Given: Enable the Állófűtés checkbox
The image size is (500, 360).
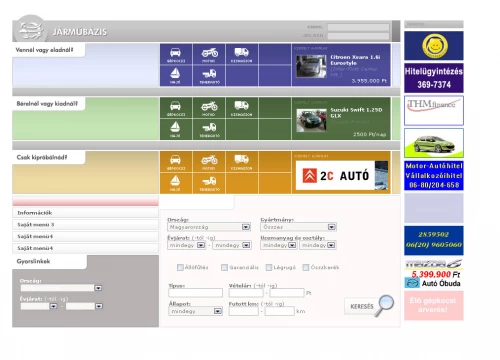Looking at the screenshot, I should (x=180, y=267).
